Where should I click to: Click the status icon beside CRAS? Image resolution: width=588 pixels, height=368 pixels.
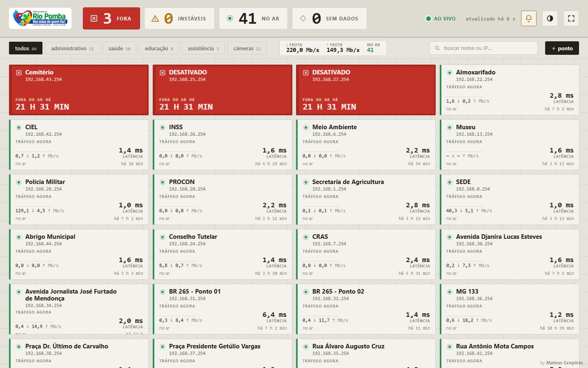click(306, 237)
